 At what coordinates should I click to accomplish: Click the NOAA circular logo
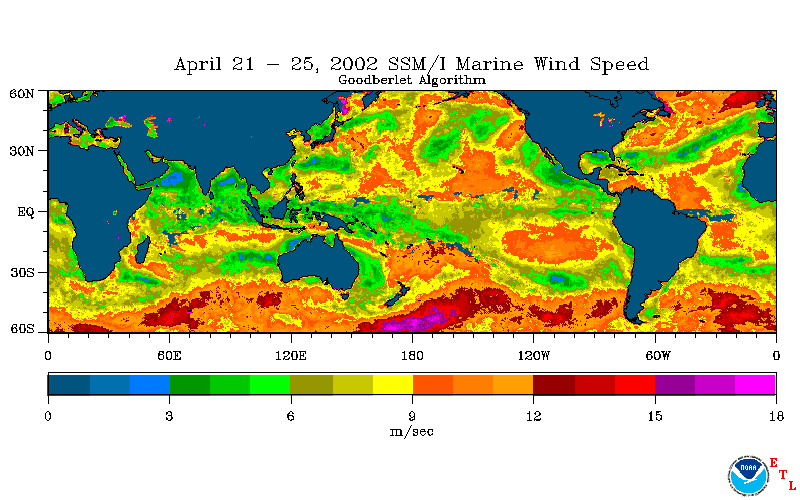coord(748,476)
